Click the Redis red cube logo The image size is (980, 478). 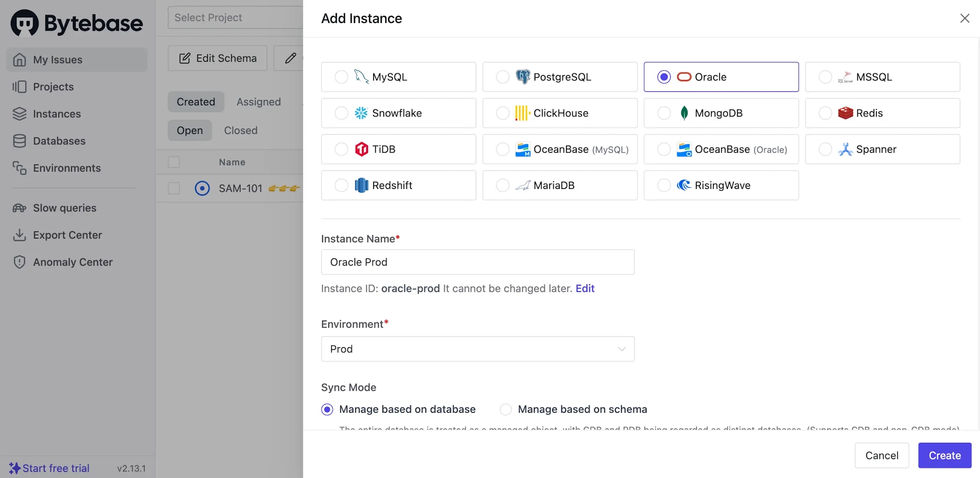(x=845, y=113)
